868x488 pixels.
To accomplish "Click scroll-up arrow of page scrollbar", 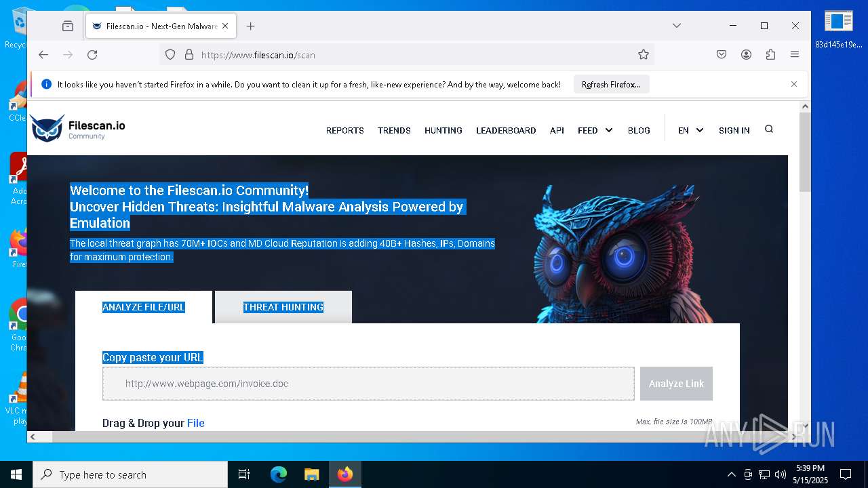I will [x=805, y=106].
